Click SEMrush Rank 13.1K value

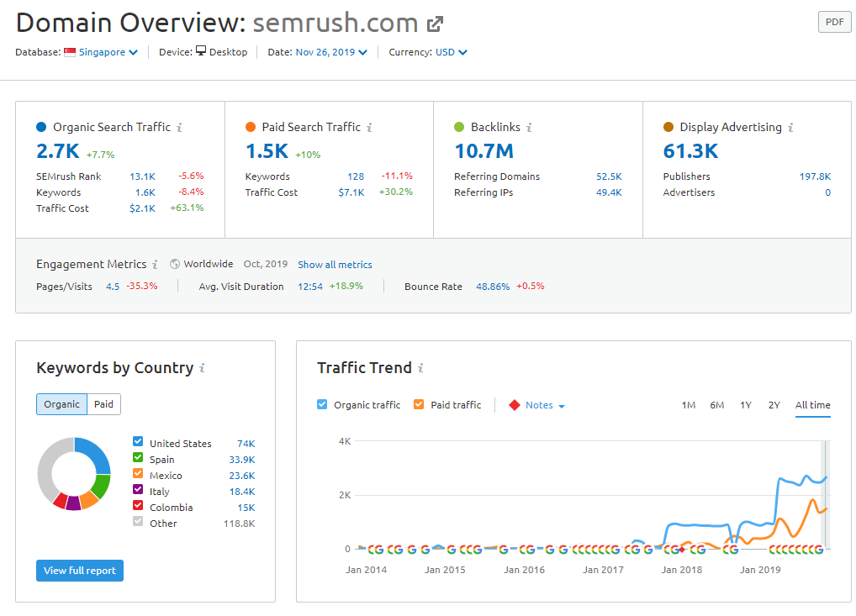pyautogui.click(x=142, y=176)
